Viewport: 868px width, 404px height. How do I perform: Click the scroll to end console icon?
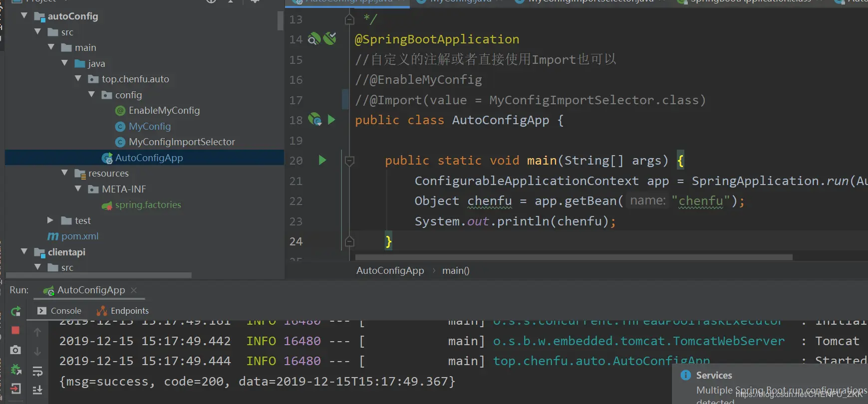37,390
